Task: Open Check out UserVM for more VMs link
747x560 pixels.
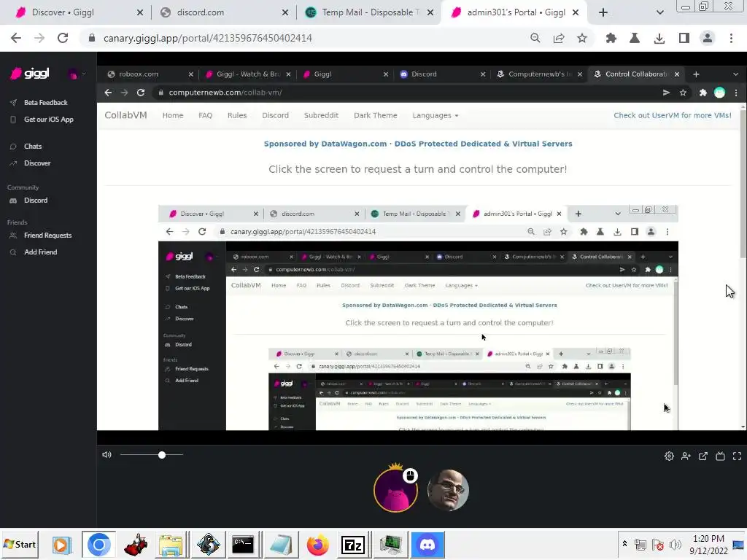Action: (672, 115)
